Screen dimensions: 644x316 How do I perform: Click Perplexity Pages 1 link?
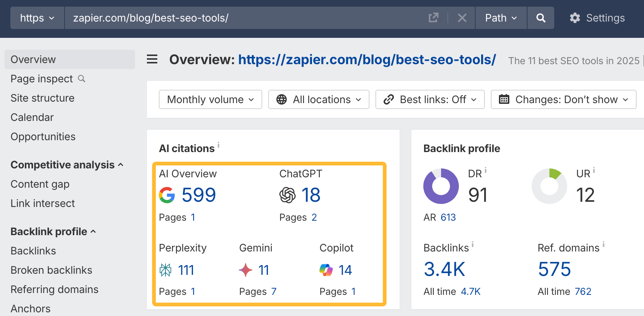click(x=193, y=292)
